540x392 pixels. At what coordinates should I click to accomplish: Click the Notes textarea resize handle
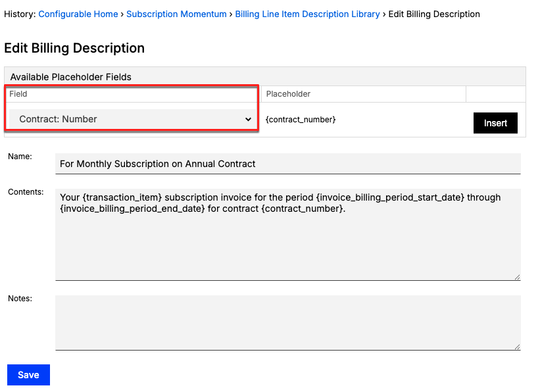(x=517, y=347)
